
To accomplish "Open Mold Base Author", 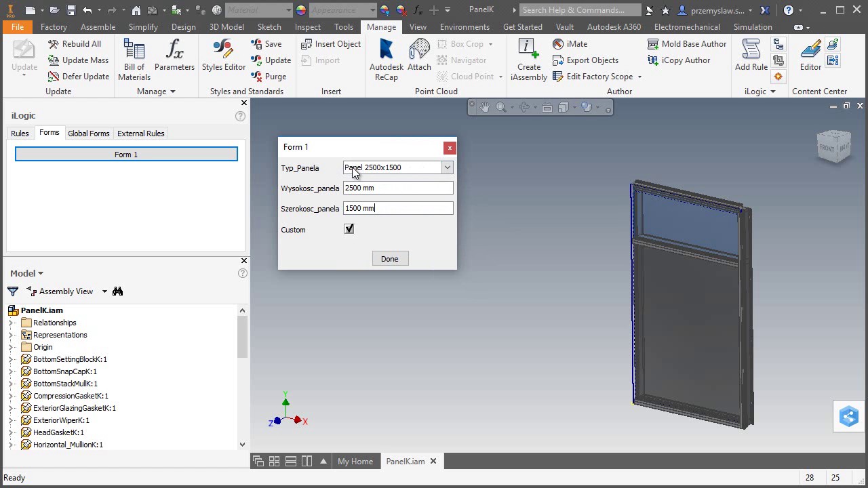I will pos(687,43).
